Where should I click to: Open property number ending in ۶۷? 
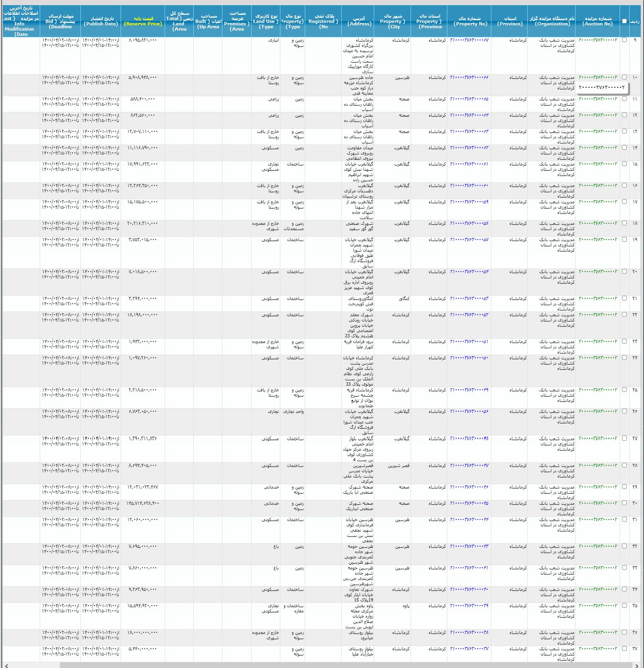click(469, 40)
